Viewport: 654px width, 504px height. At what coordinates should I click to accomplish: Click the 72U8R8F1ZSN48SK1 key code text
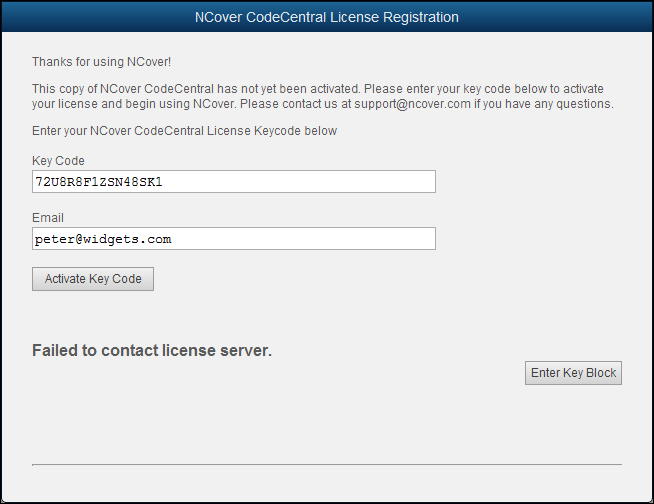point(99,182)
